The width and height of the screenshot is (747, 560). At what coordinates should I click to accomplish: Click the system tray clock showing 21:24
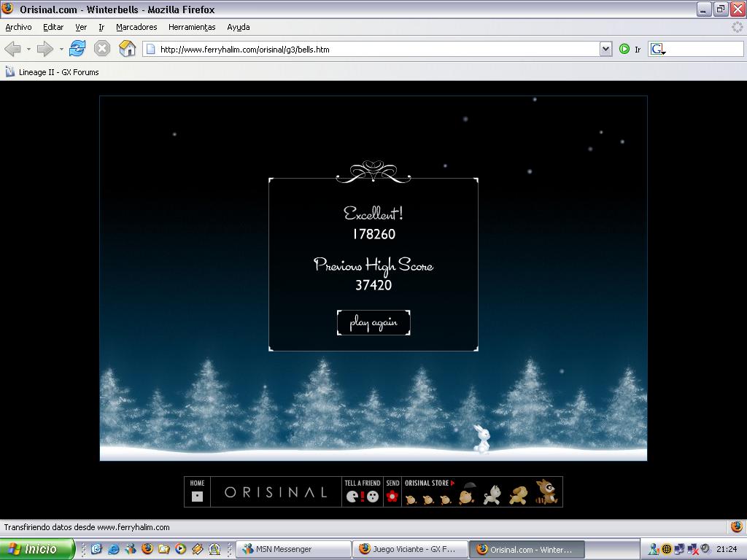(727, 549)
